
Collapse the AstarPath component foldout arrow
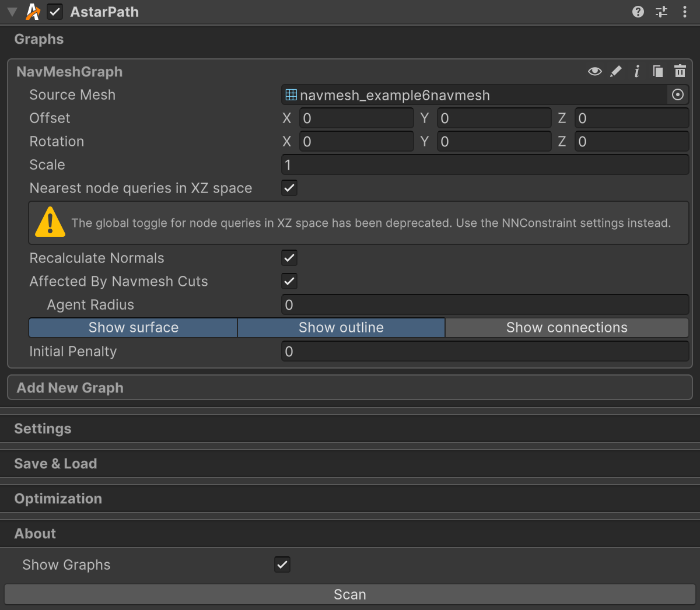(x=12, y=12)
